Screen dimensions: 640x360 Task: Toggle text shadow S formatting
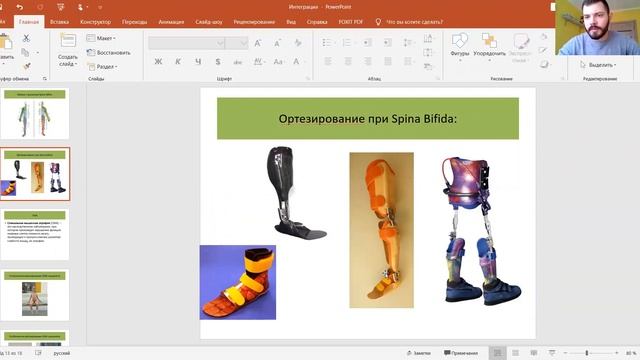218,62
